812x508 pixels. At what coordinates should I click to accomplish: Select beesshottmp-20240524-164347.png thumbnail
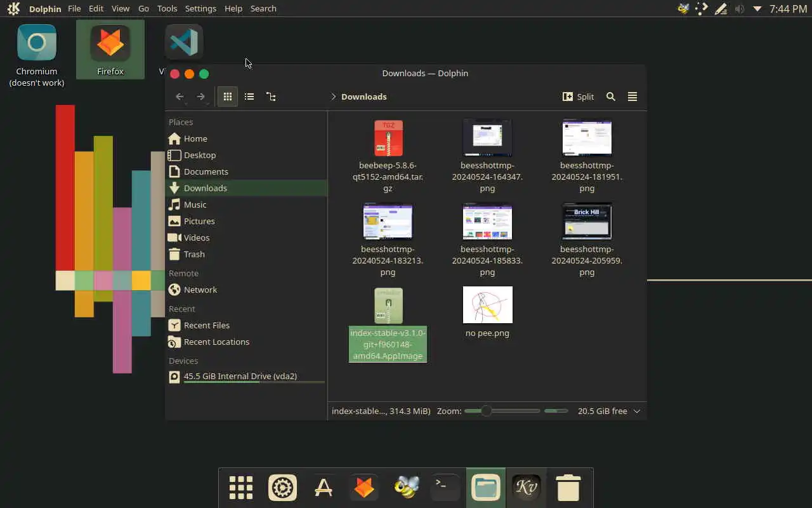[487, 137]
